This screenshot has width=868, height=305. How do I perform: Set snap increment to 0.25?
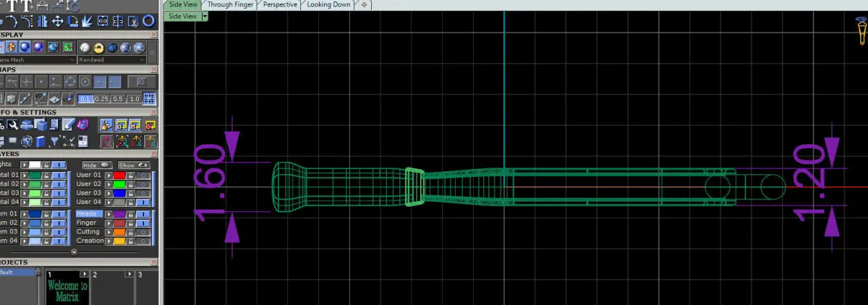pos(101,99)
